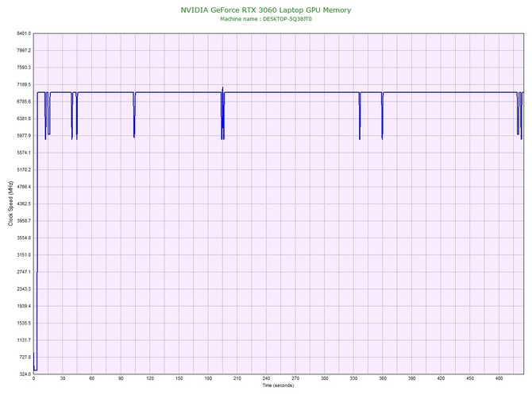Click the 2747.1 y-axis value

(x=24, y=272)
